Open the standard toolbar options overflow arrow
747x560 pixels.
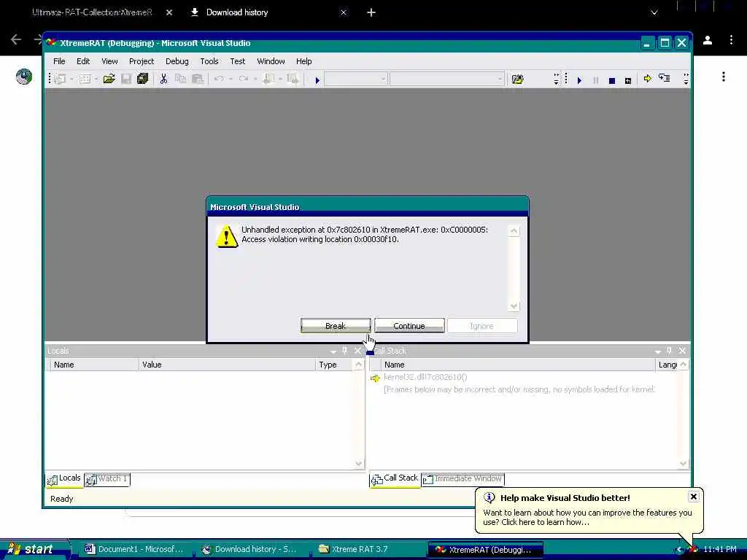(557, 79)
